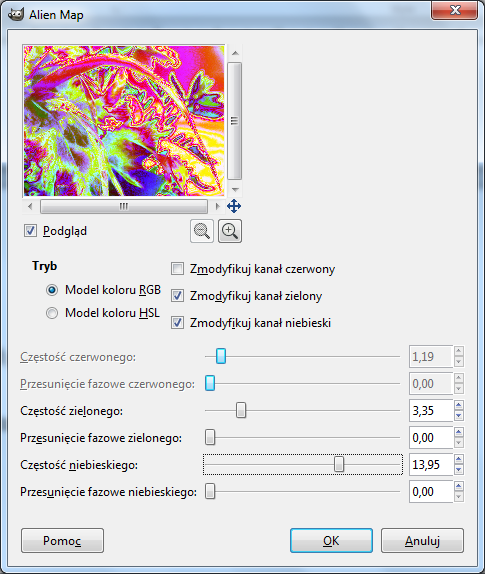The height and width of the screenshot is (574, 485).
Task: Click the OK button
Action: point(331,540)
